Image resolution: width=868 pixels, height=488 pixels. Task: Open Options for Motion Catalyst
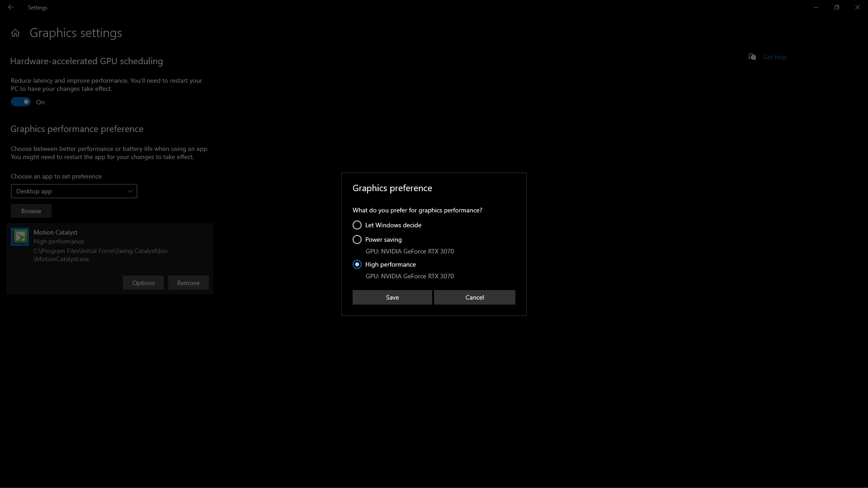point(143,283)
